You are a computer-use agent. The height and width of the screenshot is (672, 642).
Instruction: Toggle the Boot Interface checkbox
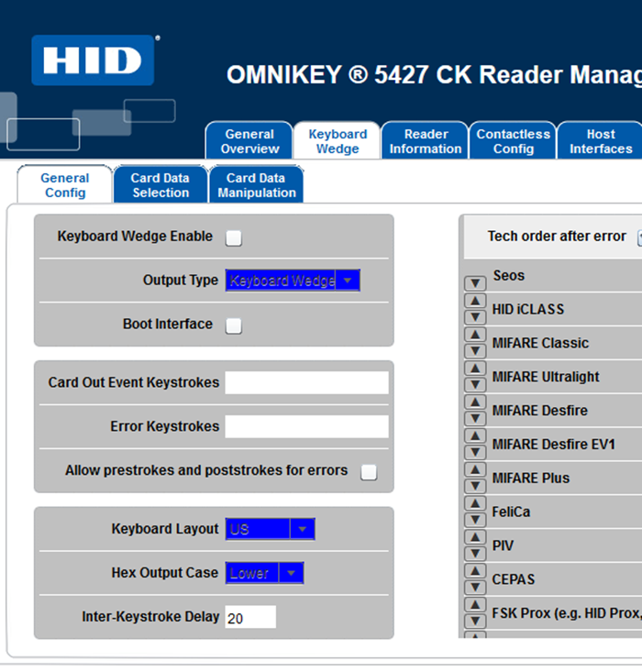pyautogui.click(x=234, y=325)
